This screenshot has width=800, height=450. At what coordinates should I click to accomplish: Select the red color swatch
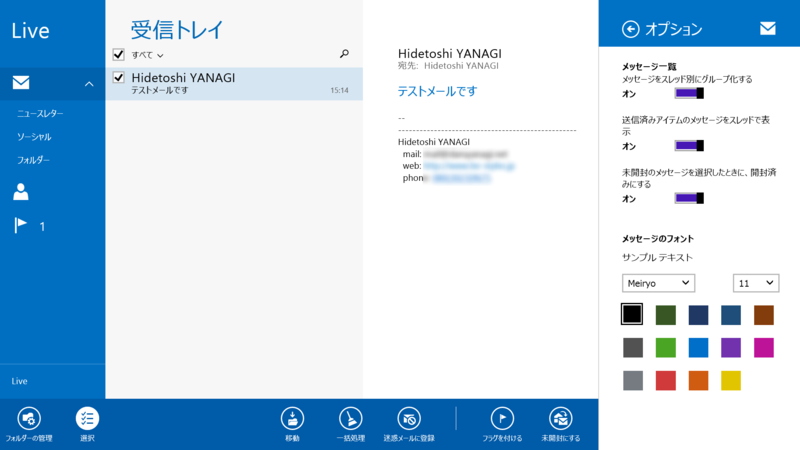[666, 381]
